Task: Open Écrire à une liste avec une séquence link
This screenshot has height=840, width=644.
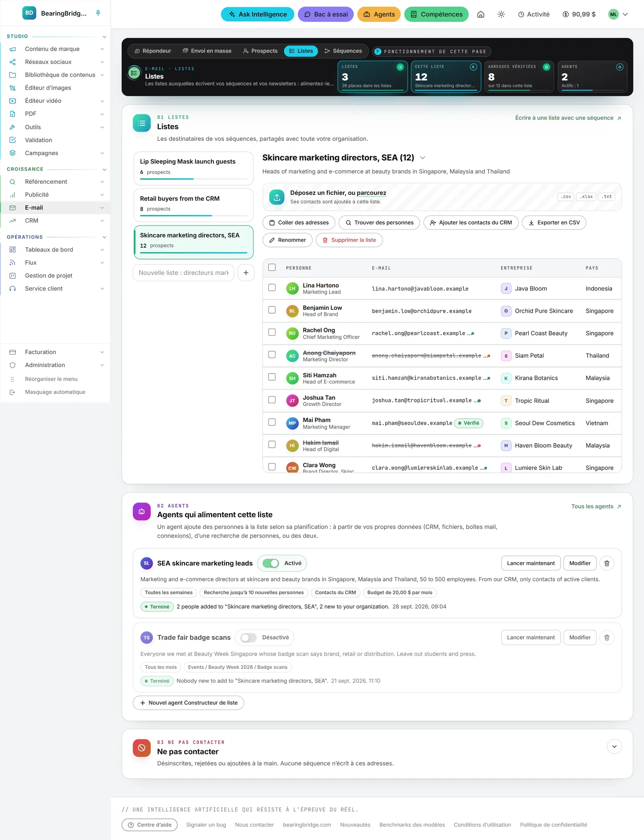Action: (568, 118)
